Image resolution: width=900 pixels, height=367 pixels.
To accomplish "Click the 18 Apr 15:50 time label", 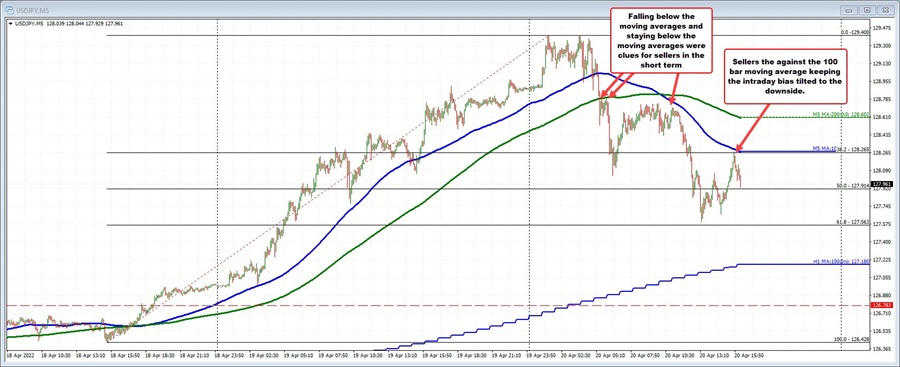I will [126, 356].
